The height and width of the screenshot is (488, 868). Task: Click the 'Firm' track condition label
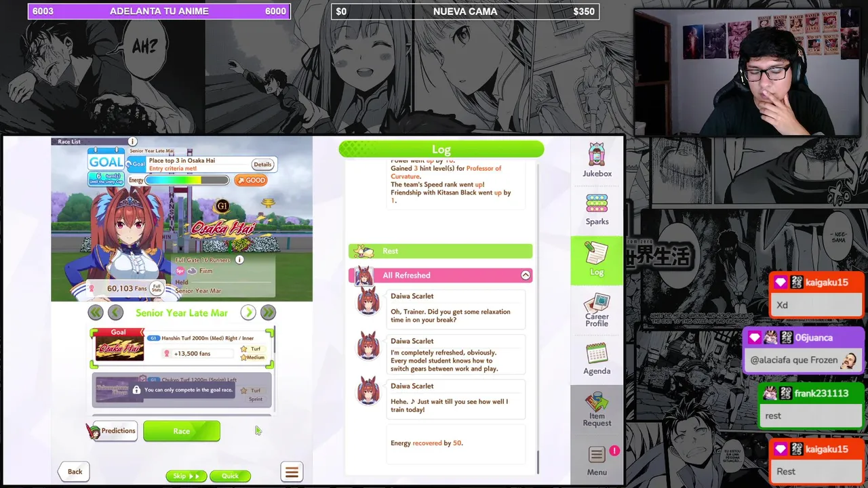[x=205, y=271]
